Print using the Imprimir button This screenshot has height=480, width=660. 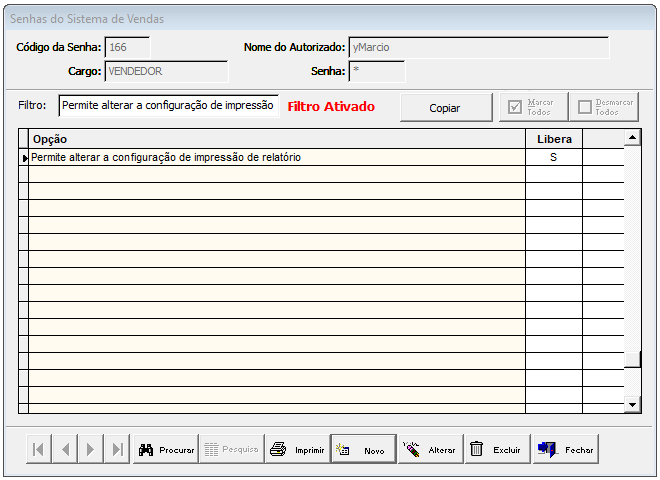pyautogui.click(x=298, y=450)
